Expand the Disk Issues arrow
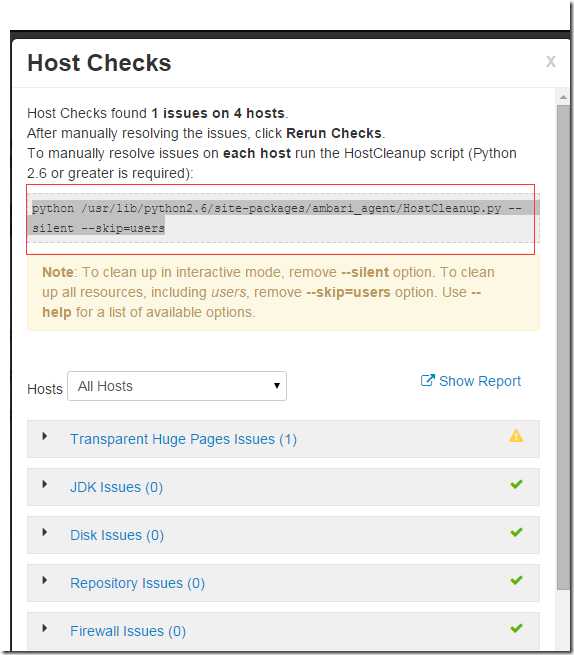The height and width of the screenshot is (655, 574). point(44,533)
